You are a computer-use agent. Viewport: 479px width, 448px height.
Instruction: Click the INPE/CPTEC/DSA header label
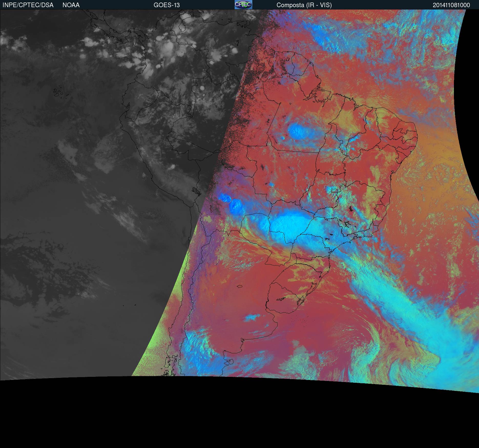28,5
